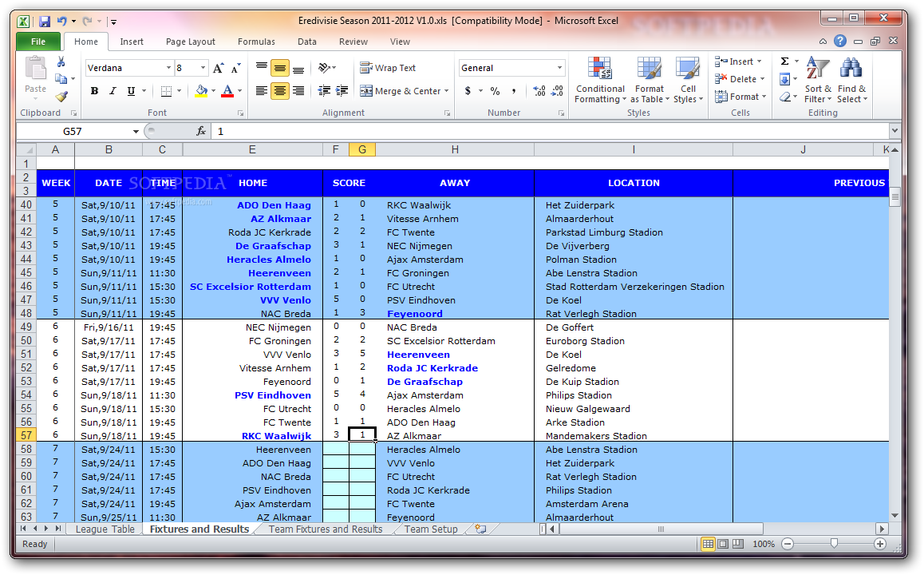Decrease font size with the small A icon
924x575 pixels.
(x=235, y=68)
